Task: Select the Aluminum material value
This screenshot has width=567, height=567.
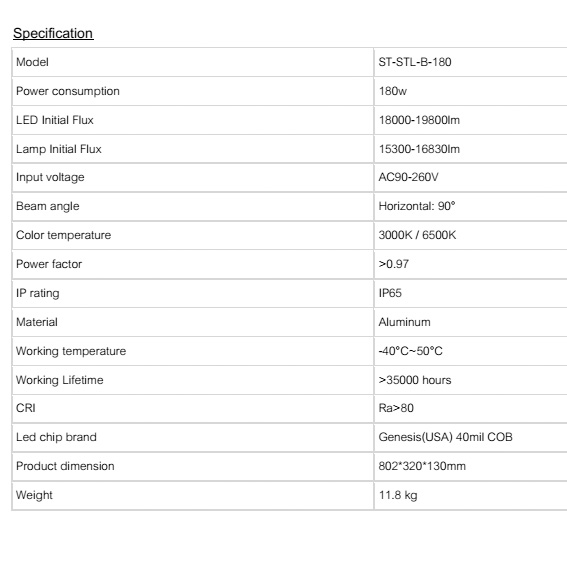Action: tap(404, 322)
